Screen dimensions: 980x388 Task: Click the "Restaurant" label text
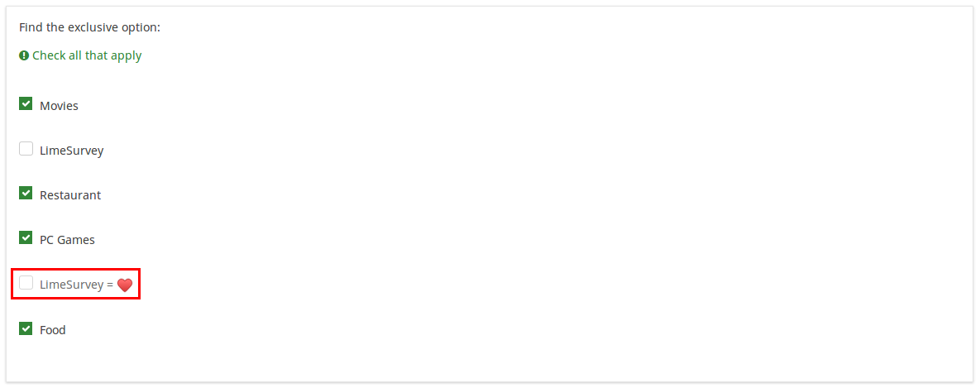click(x=70, y=195)
